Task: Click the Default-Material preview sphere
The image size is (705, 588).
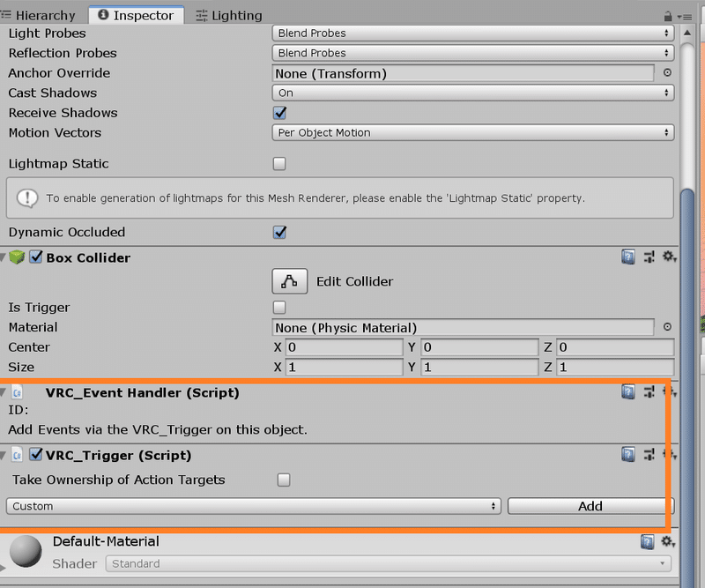Action: 26,551
